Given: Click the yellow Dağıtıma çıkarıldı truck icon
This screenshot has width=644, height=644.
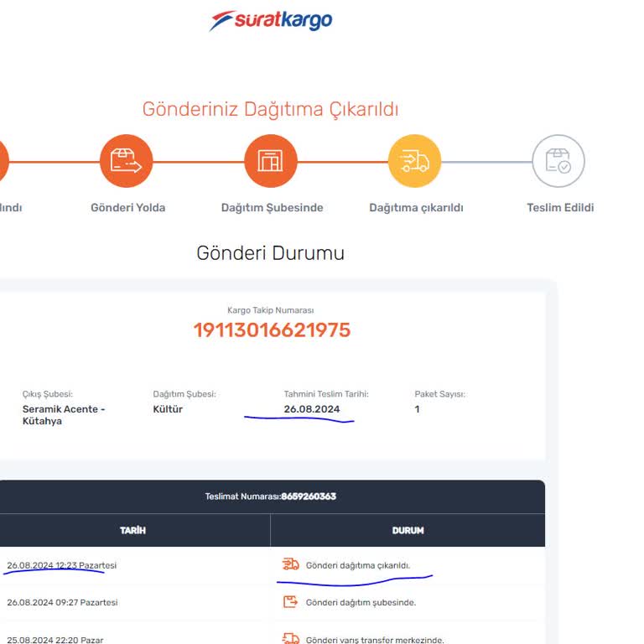Looking at the screenshot, I should pyautogui.click(x=414, y=161).
